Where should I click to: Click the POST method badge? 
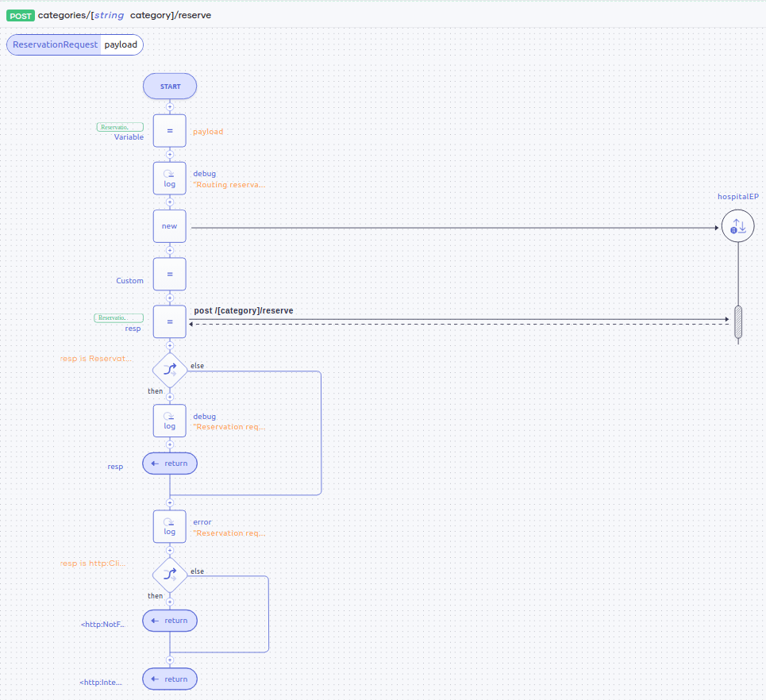pos(21,15)
